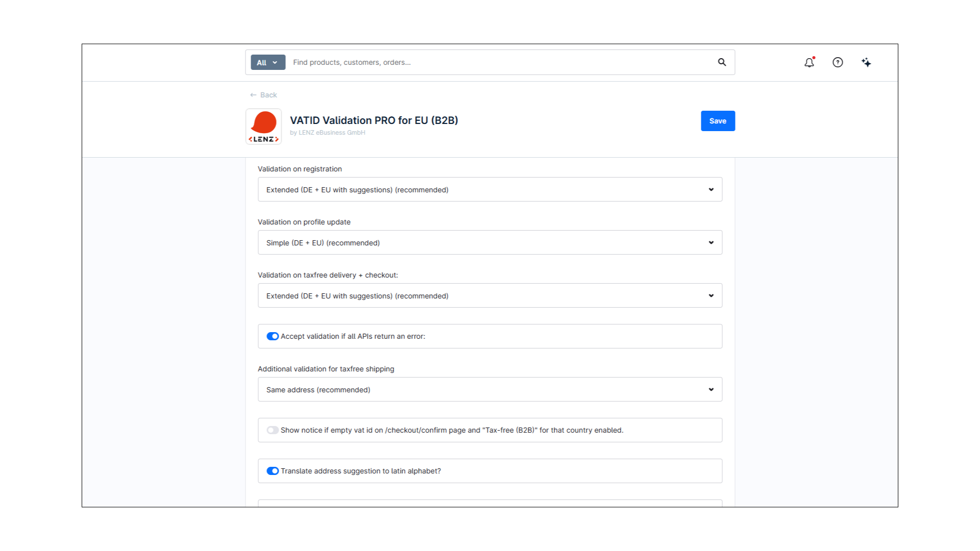Click the back arrow icon

[x=253, y=95]
